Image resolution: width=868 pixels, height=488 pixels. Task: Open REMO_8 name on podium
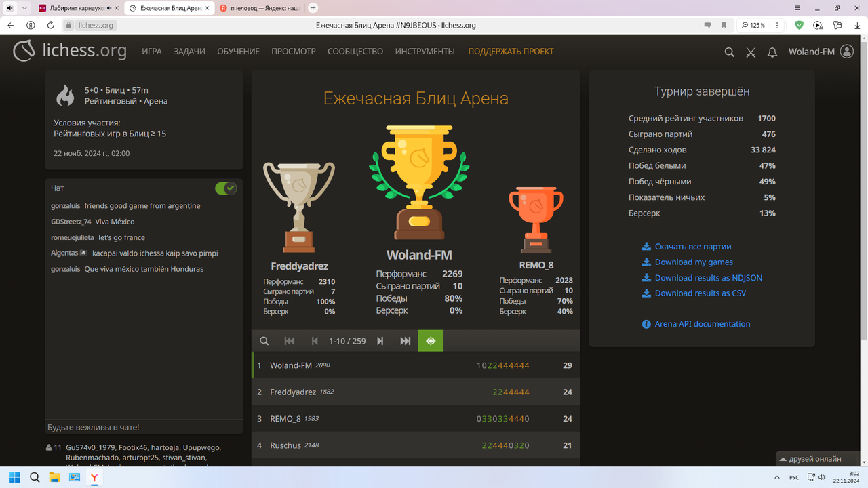pos(536,265)
